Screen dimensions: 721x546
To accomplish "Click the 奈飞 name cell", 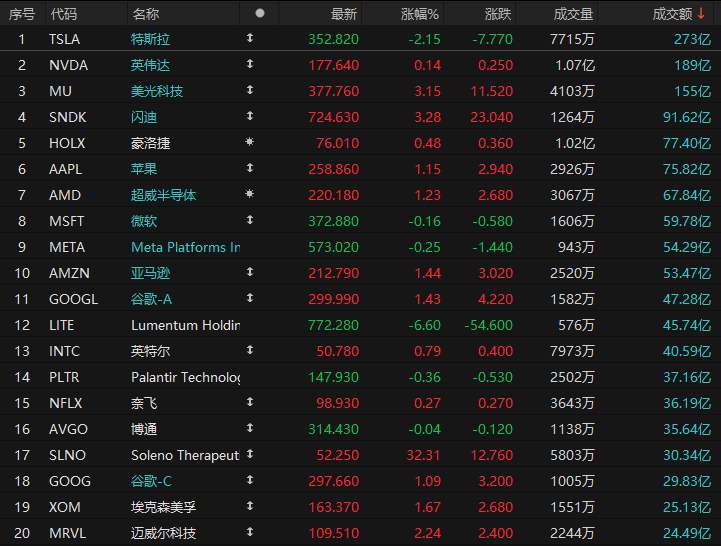I will [x=144, y=403].
